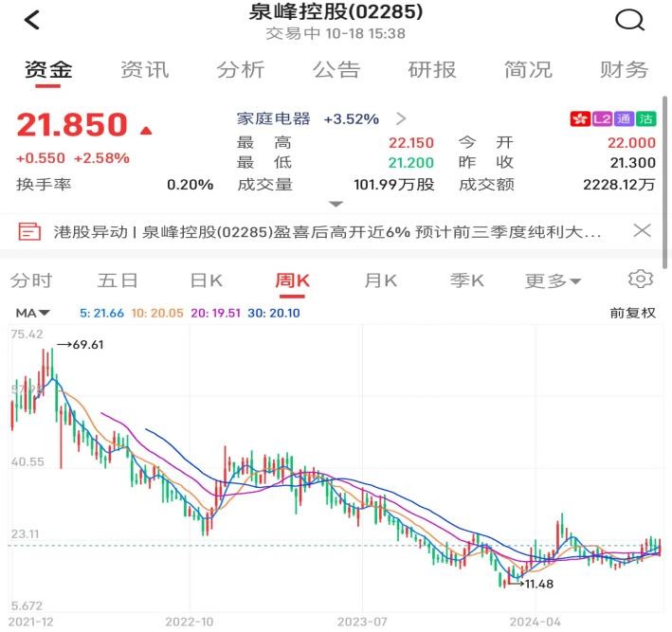Select the 月K chart period
672x632 pixels.
(381, 280)
